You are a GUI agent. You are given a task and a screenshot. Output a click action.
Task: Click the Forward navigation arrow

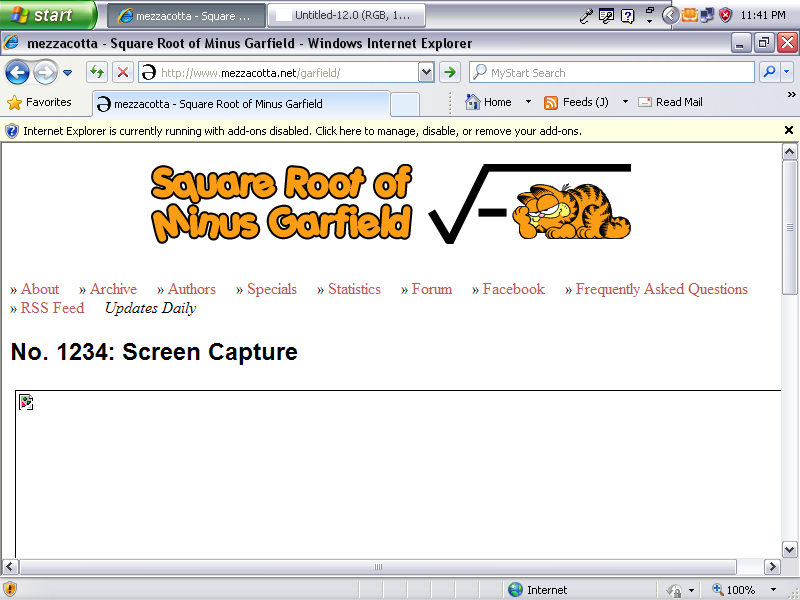point(45,73)
